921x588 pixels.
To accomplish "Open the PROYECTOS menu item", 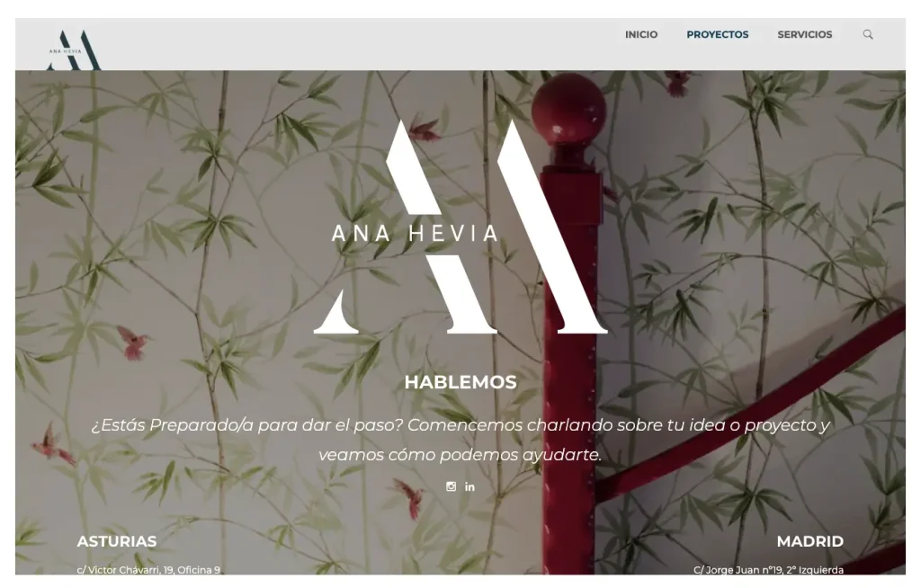I will 717,35.
